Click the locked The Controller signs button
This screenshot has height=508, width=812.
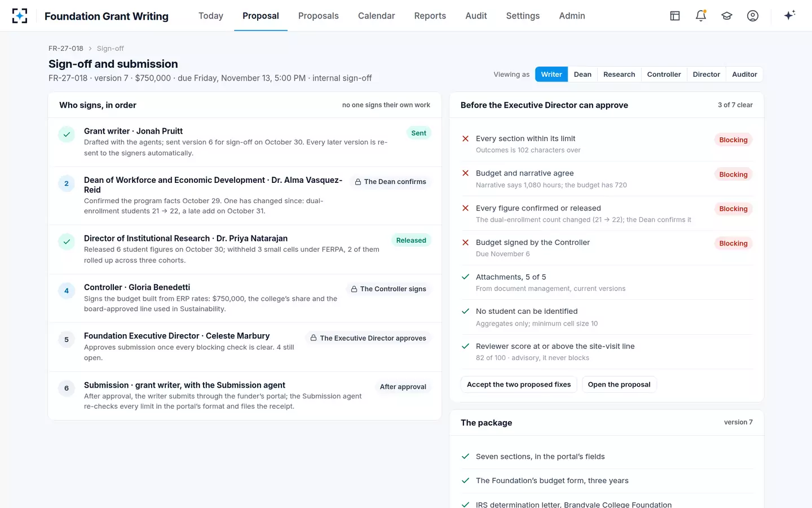(389, 289)
